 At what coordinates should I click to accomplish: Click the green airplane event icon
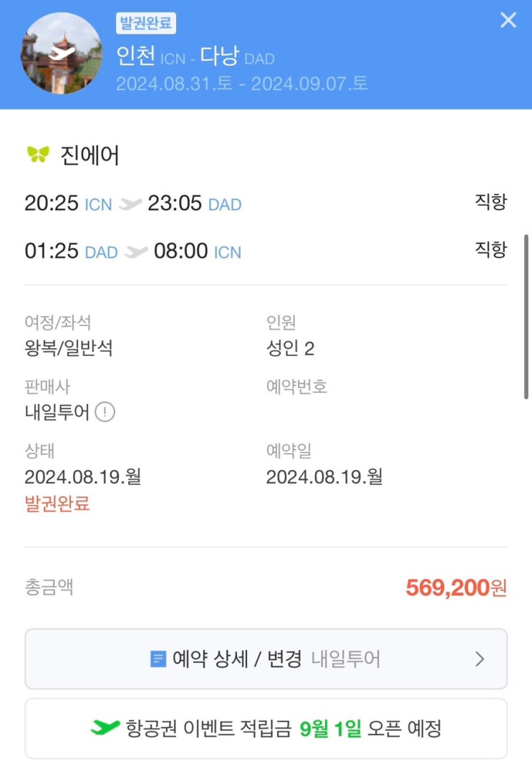[x=105, y=729]
